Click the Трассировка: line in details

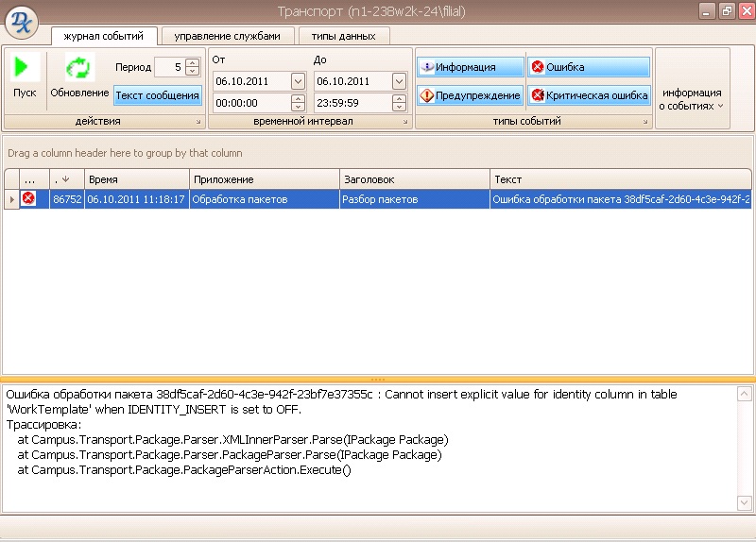pos(43,425)
